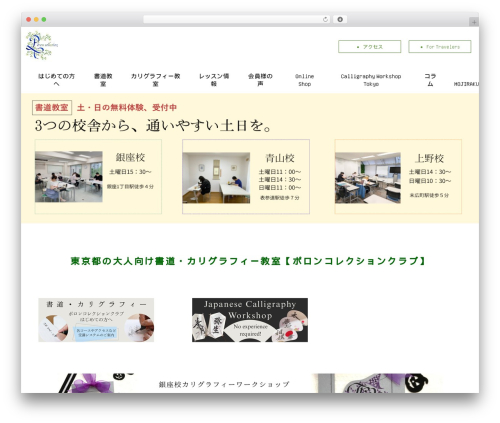
Task: Open the 銀座校 classroom photo
Action: [69, 177]
